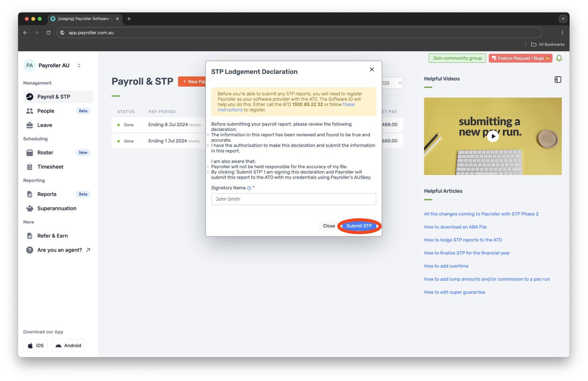This screenshot has width=588, height=381.
Task: Click the Close button in dialog
Action: point(329,226)
